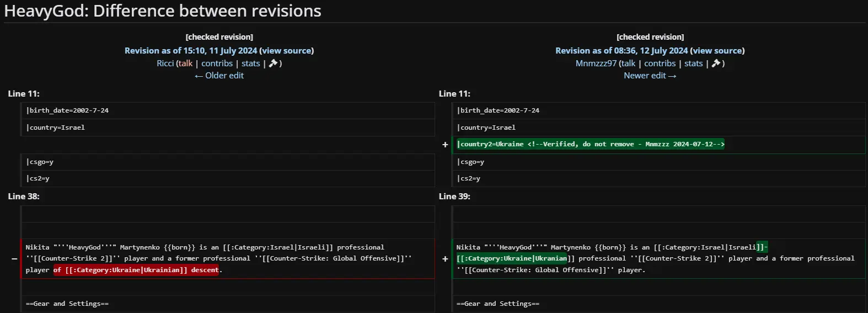
Task: View source of the 12 July revision
Action: 717,50
